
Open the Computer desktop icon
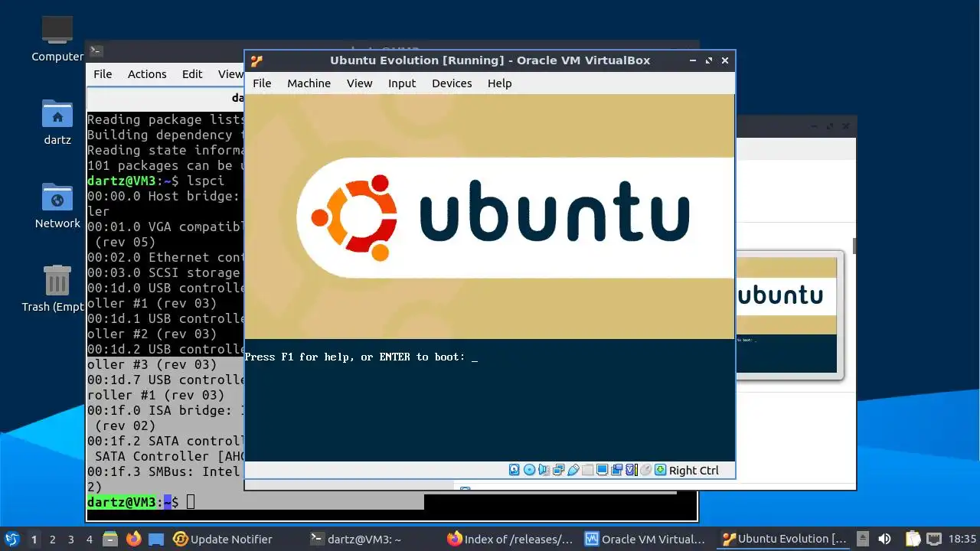pyautogui.click(x=57, y=38)
